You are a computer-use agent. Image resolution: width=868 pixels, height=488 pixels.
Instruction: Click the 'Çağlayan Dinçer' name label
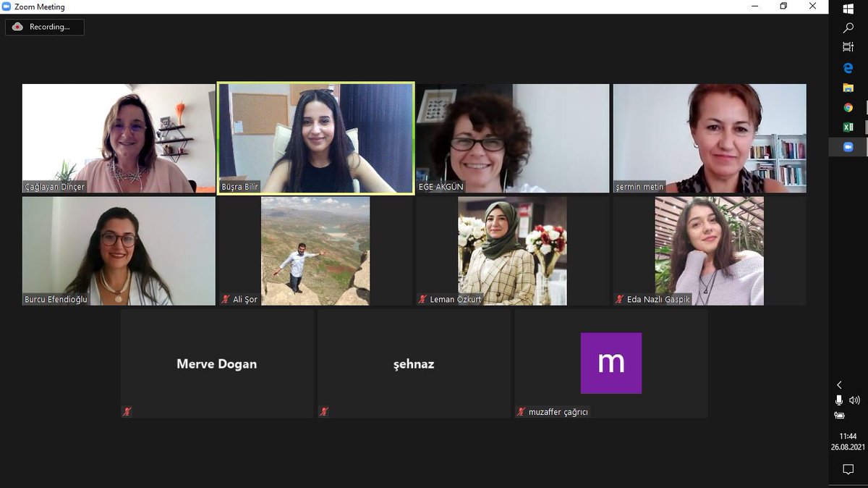54,187
